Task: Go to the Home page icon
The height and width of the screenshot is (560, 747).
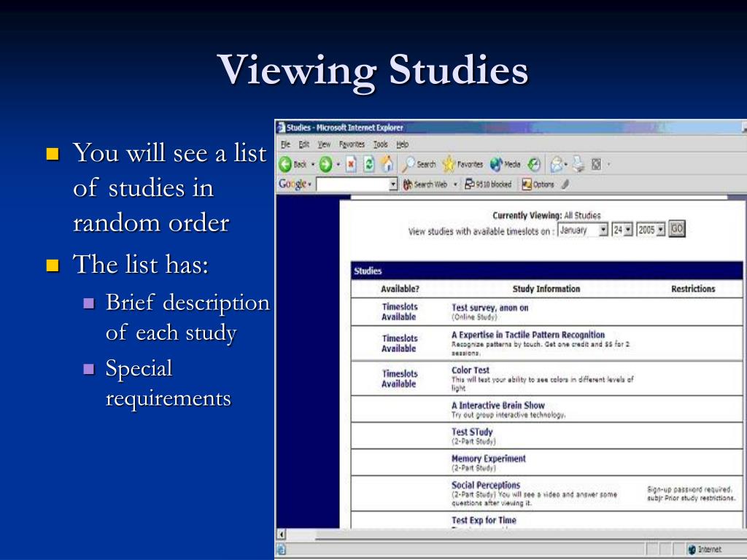Action: point(387,164)
